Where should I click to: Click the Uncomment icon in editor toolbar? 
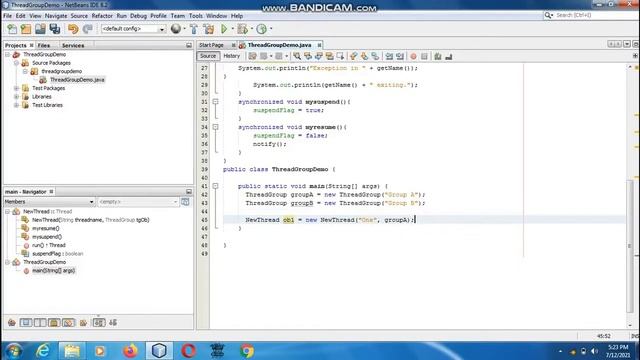pos(449,56)
